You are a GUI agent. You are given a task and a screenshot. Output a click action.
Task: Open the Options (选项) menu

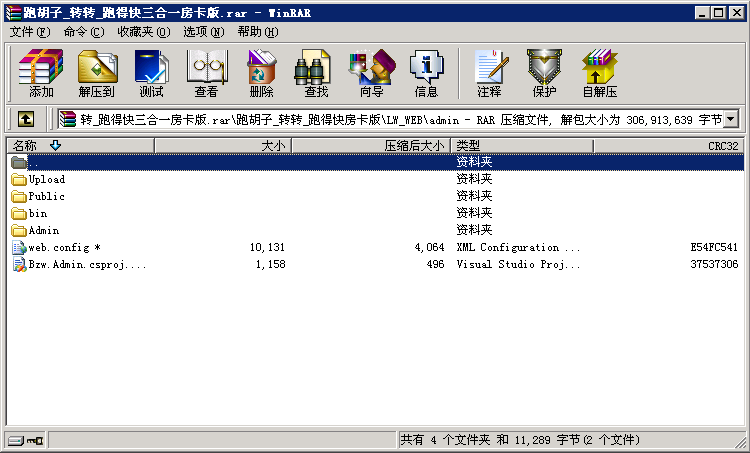coord(203,32)
